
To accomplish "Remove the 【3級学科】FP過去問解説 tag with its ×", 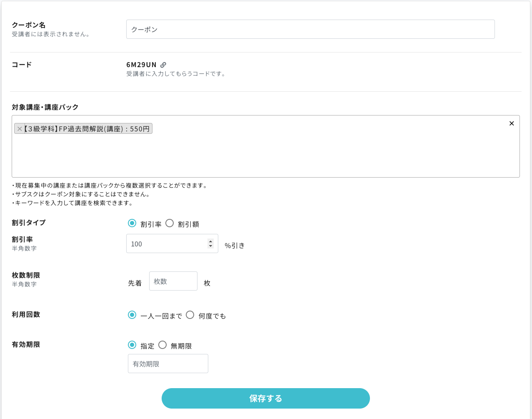I will coord(19,129).
